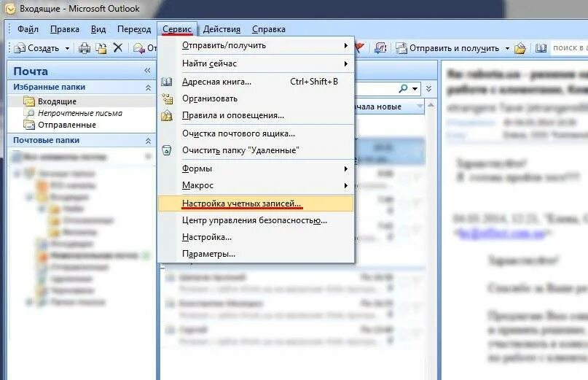Select Непрочтенные письма folder
588x380 pixels.
click(x=80, y=113)
